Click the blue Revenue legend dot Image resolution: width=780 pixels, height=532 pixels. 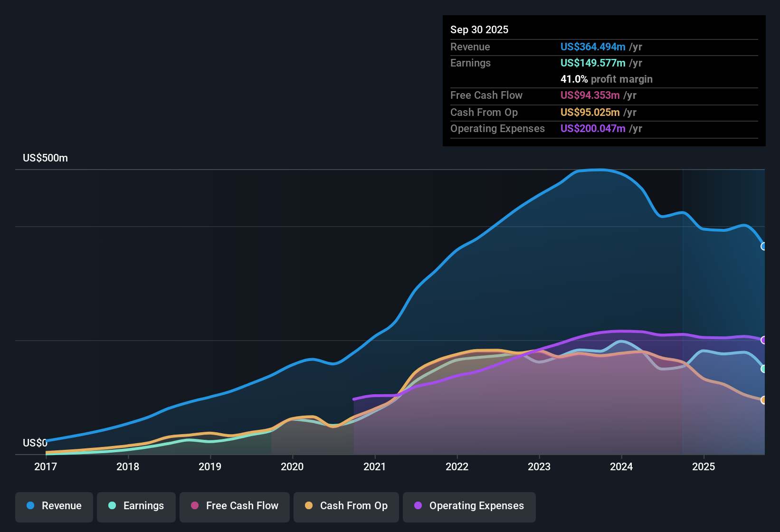pos(30,506)
